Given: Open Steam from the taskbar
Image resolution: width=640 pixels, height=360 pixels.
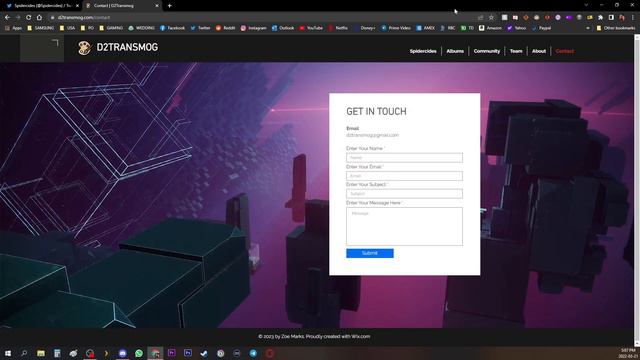Looking at the screenshot, I should (x=204, y=353).
